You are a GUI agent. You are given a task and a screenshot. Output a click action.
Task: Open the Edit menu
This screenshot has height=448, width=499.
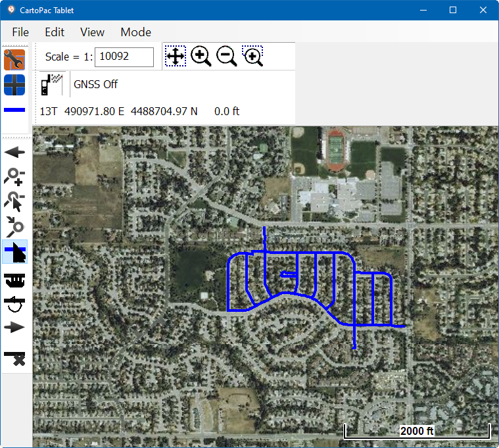55,32
